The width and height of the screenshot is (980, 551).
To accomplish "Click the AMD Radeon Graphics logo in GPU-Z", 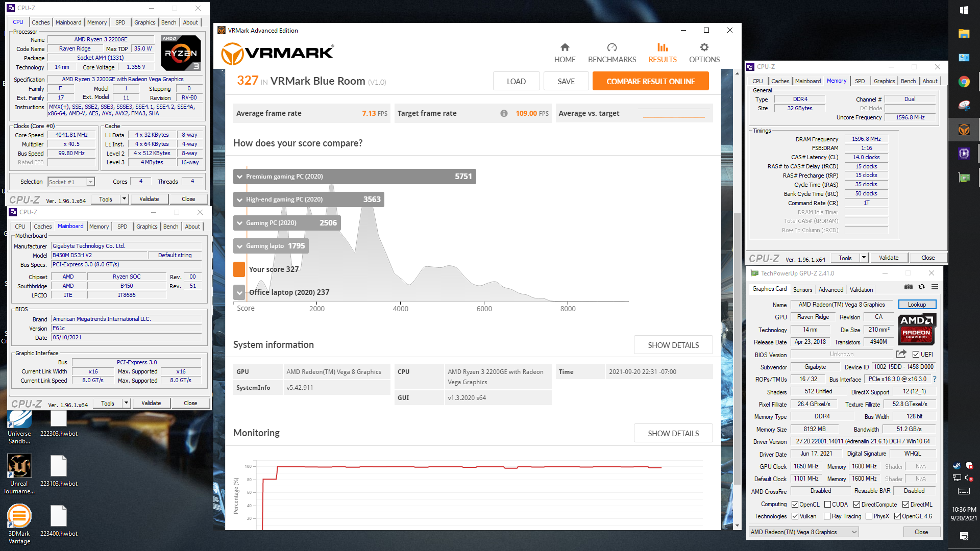I will (917, 329).
